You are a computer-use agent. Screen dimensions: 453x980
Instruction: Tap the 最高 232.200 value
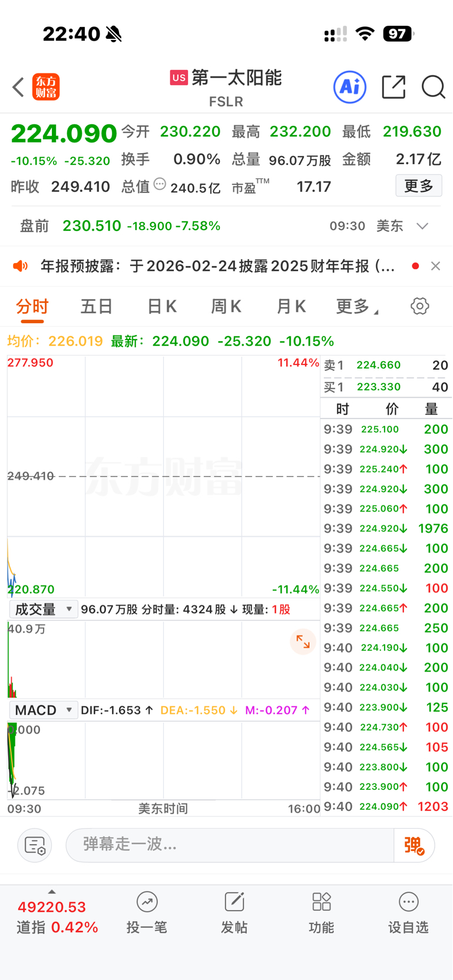click(300, 131)
